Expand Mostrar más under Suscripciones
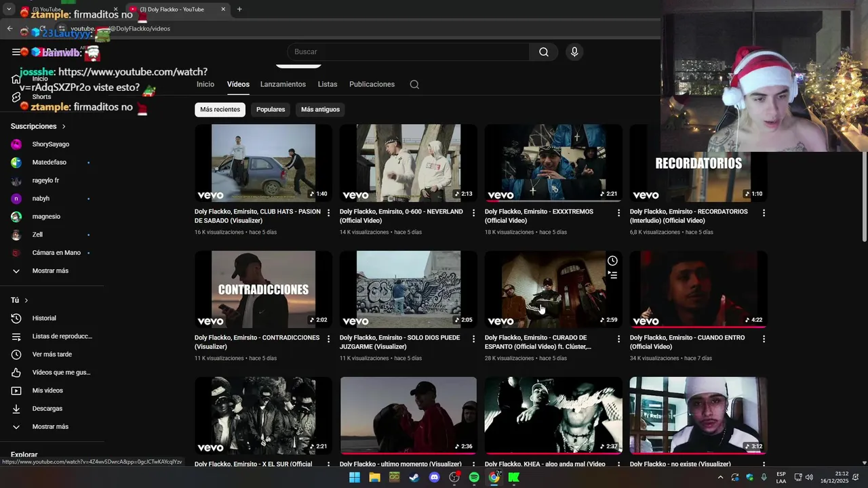The height and width of the screenshot is (488, 868). click(52, 271)
